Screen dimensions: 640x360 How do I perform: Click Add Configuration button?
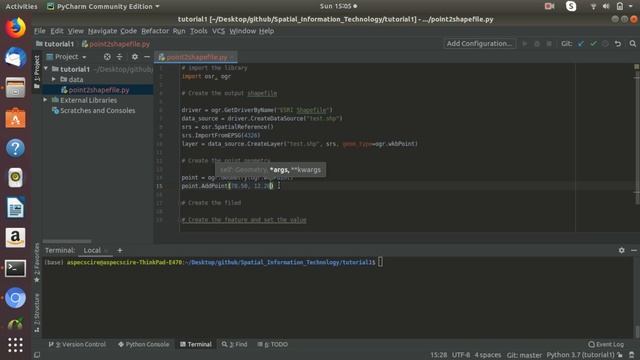click(480, 44)
